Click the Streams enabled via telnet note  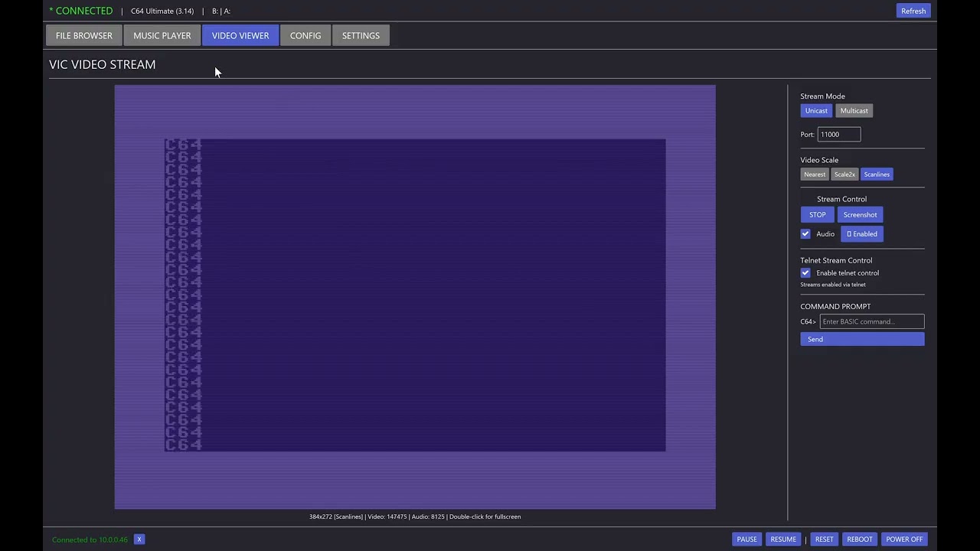click(x=833, y=285)
